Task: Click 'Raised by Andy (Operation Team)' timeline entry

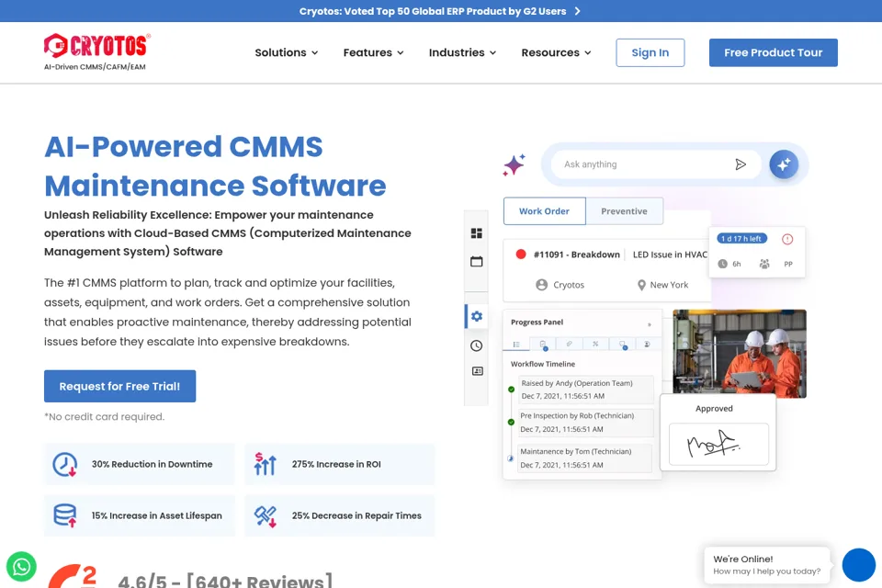Action: pyautogui.click(x=585, y=390)
